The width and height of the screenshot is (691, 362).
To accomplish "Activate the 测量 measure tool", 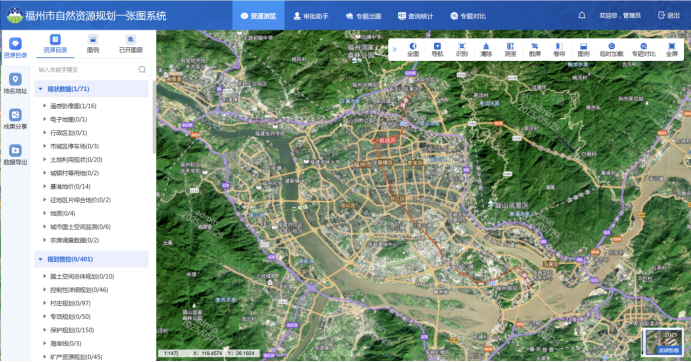I will tap(510, 49).
